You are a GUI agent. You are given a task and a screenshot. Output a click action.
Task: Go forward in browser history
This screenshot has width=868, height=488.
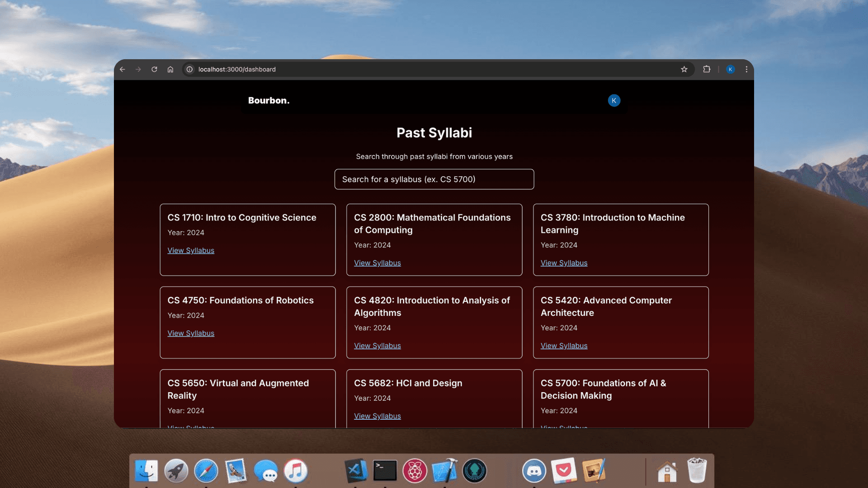[138, 69]
